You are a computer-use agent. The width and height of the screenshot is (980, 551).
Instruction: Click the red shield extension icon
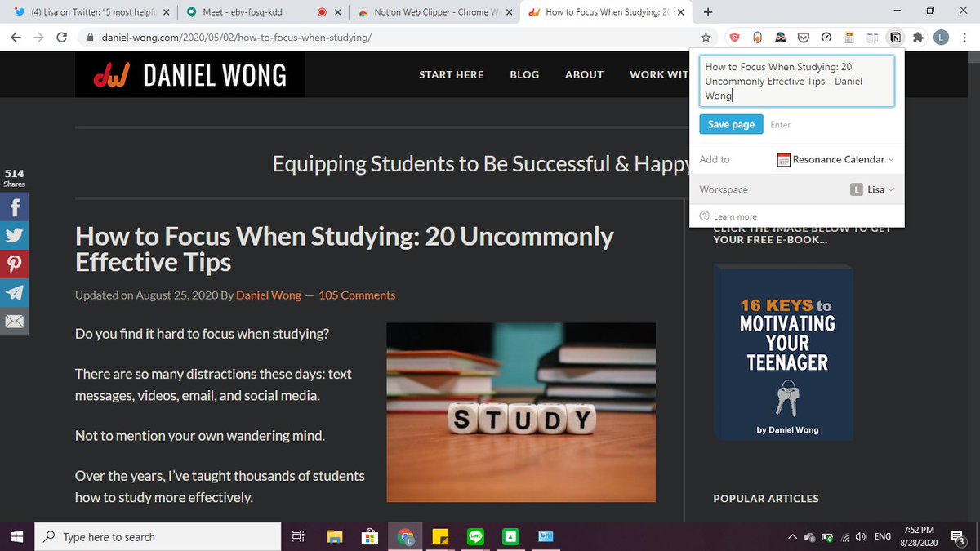coord(734,38)
